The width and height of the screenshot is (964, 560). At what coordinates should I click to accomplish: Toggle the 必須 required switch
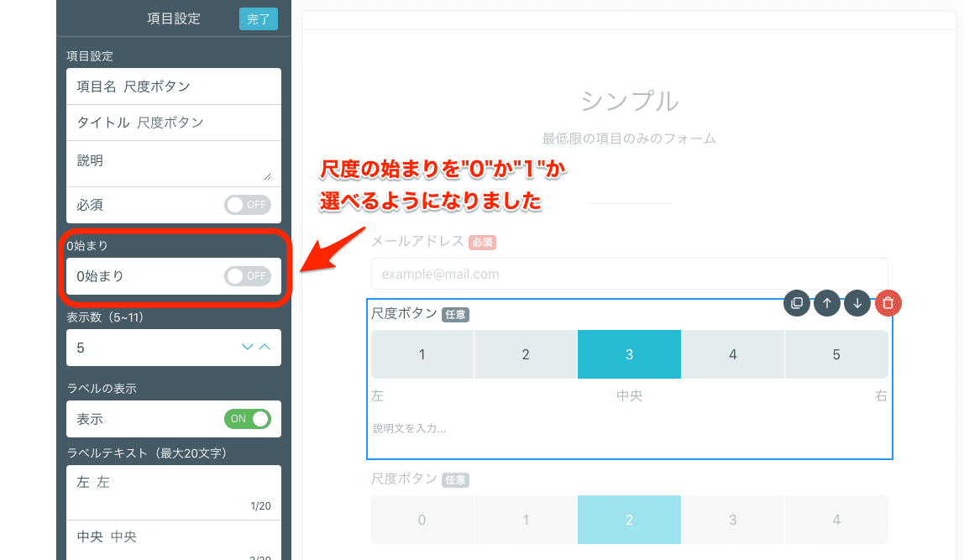coord(248,205)
